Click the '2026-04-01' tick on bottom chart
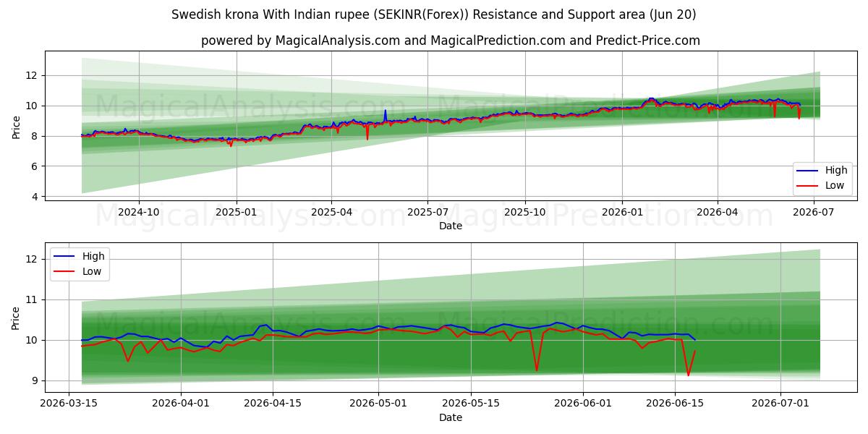This screenshot has height=434, width=868. (180, 404)
